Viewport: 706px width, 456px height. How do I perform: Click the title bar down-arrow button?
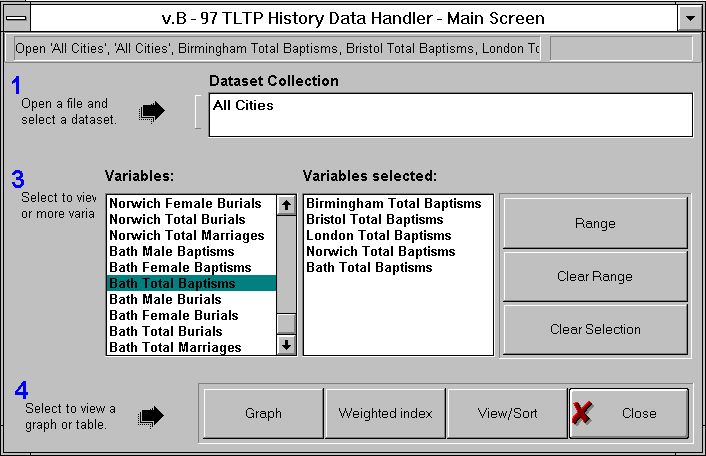[x=689, y=17]
